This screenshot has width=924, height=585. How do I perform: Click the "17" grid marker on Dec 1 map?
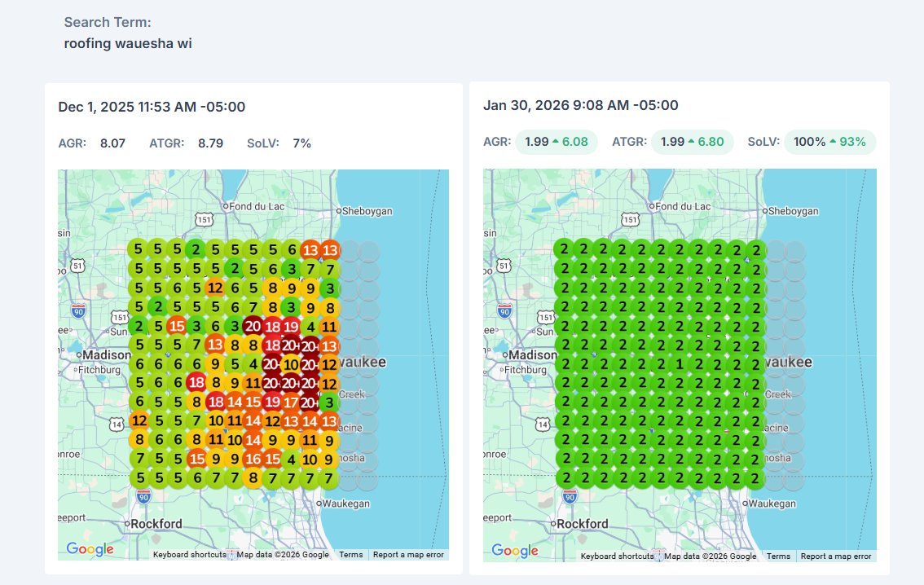tap(290, 402)
